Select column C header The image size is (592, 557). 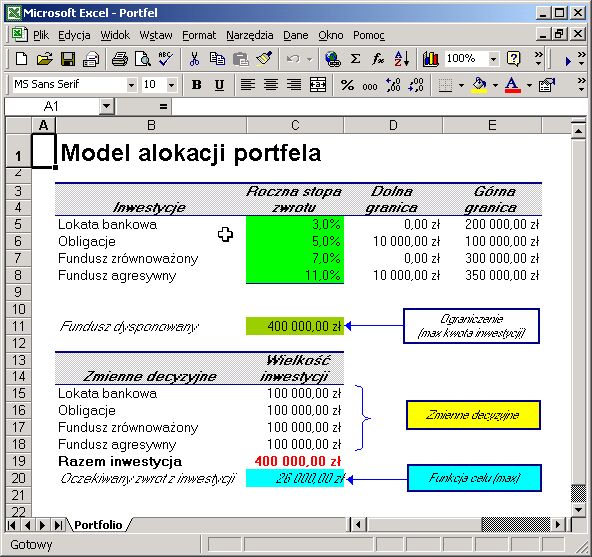click(295, 125)
